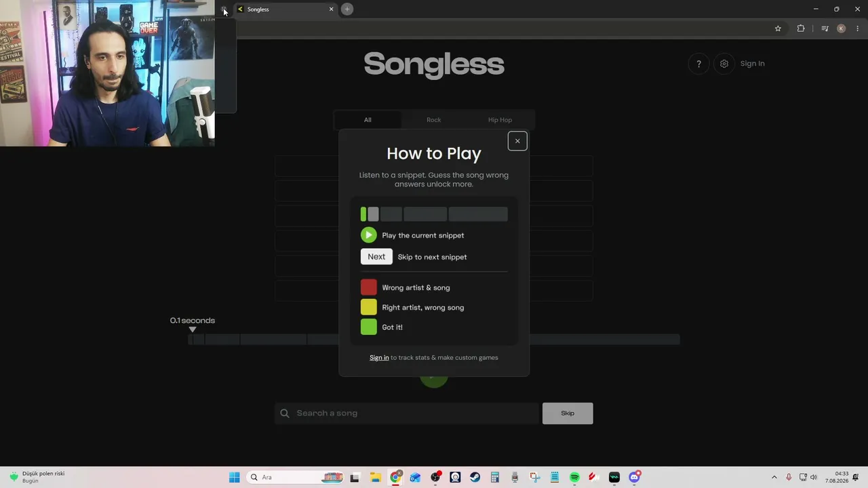Bookmark this page with the star icon
Image resolution: width=868 pixels, height=488 pixels.
tap(778, 28)
